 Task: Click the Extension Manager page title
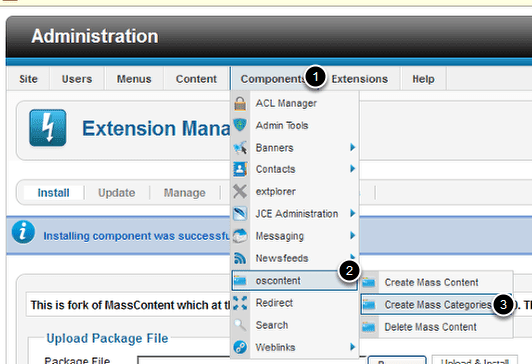(x=156, y=129)
